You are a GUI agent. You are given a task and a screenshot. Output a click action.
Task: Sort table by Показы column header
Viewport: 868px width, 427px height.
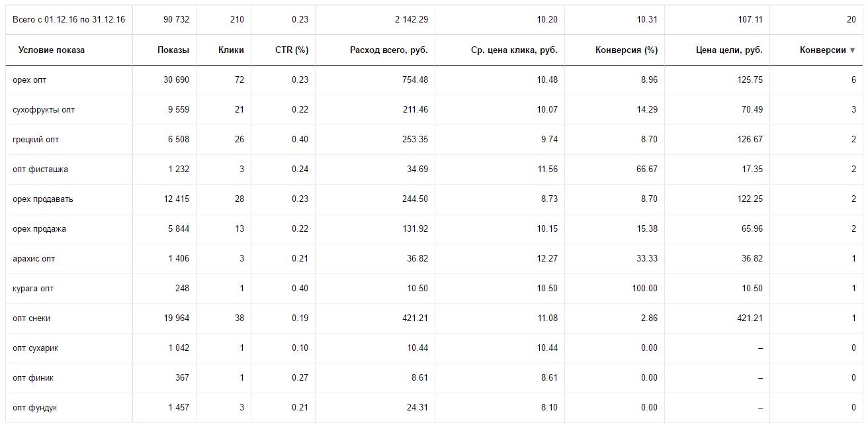(173, 50)
